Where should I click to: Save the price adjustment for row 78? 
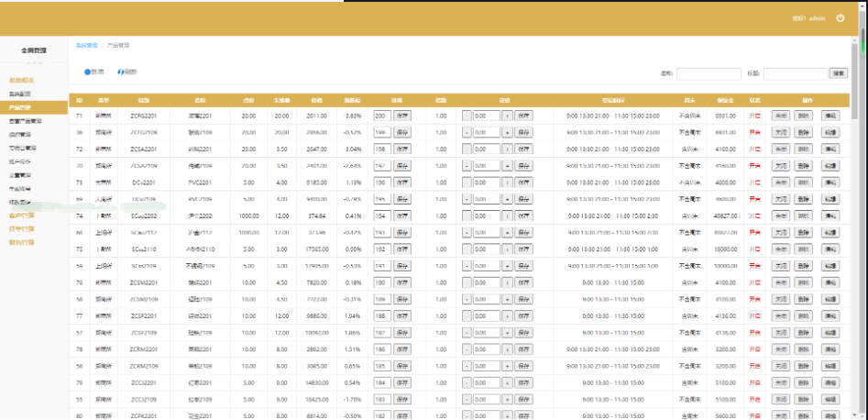coord(523,349)
